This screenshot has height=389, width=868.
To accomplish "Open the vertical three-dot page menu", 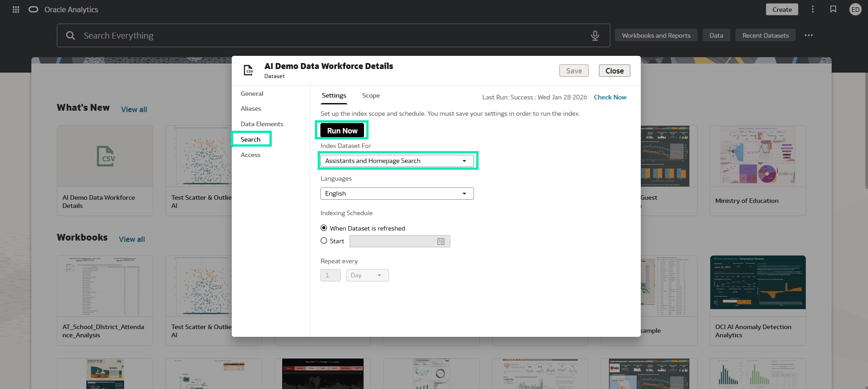I will pos(813,10).
